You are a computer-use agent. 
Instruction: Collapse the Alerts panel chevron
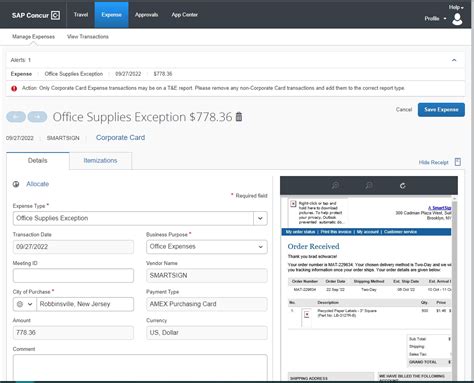[x=454, y=60]
